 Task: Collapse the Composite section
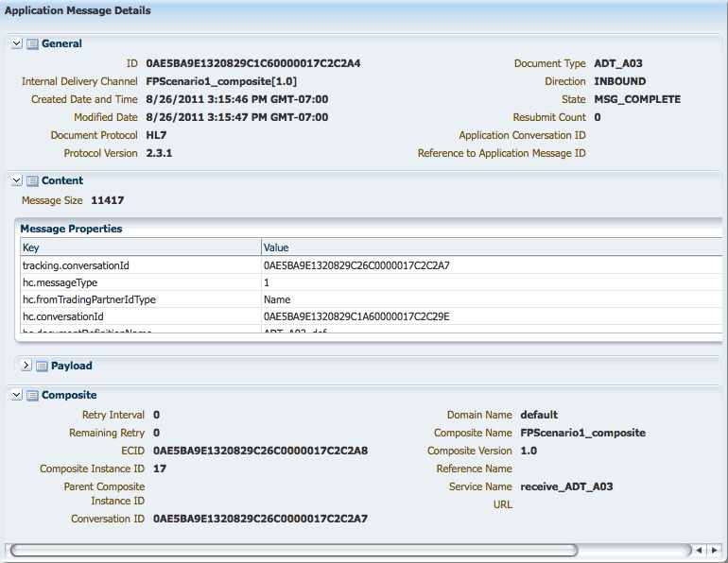pyautogui.click(x=17, y=395)
